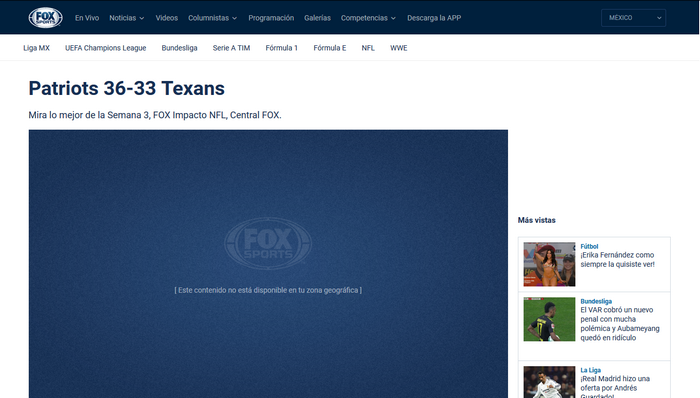Click the FOX Sports logo
This screenshot has width=700, height=398.
(x=46, y=18)
